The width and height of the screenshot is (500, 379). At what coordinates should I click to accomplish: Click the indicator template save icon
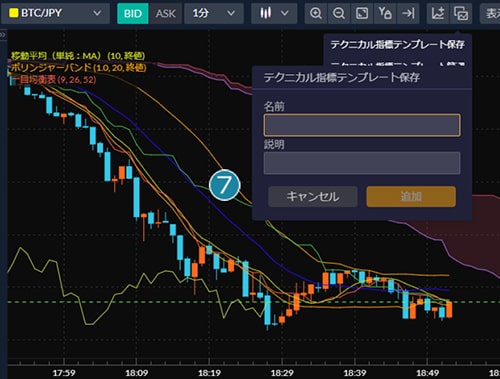(461, 13)
